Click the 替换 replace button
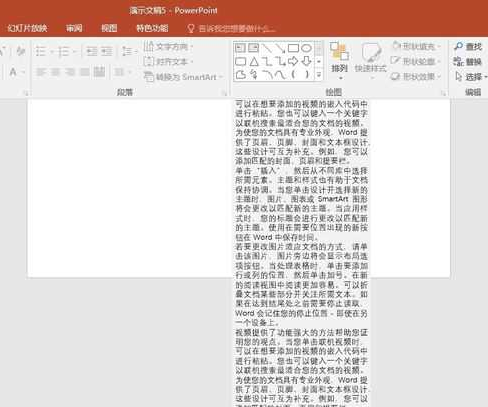 click(x=467, y=62)
